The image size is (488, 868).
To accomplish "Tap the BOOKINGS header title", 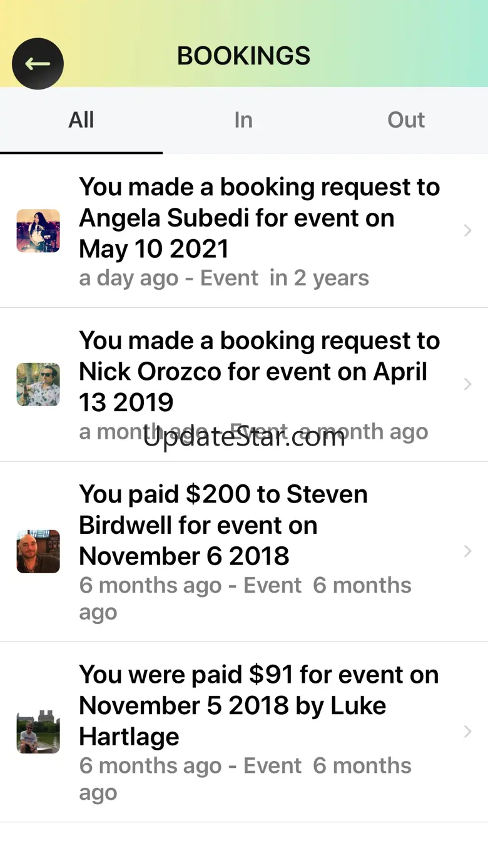I will pyautogui.click(x=244, y=56).
